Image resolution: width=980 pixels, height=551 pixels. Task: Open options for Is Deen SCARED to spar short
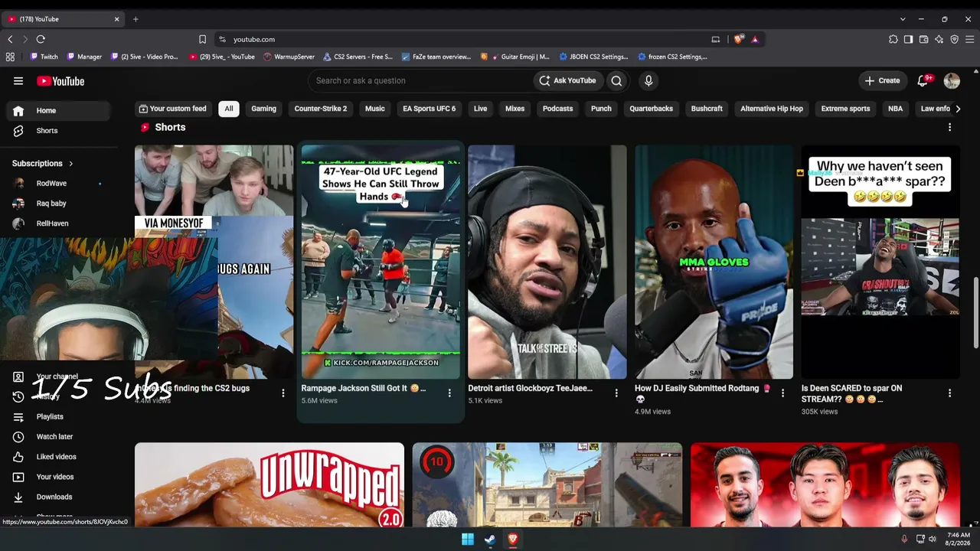point(949,393)
